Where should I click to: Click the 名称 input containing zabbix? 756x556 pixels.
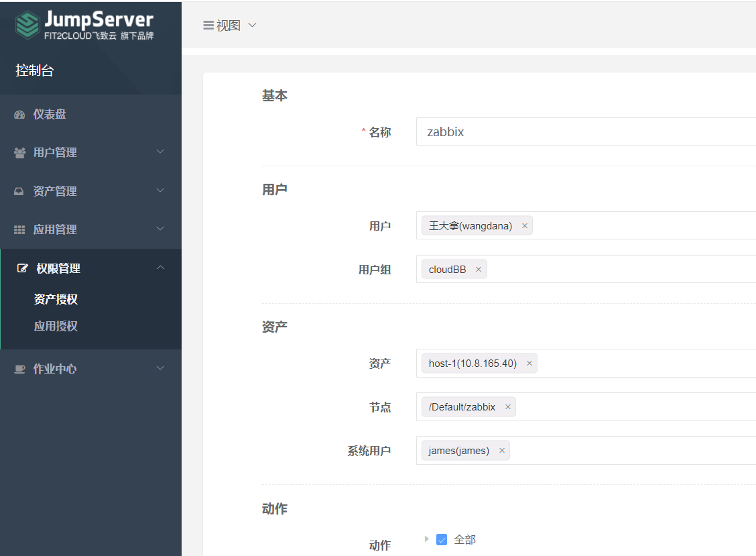click(586, 131)
